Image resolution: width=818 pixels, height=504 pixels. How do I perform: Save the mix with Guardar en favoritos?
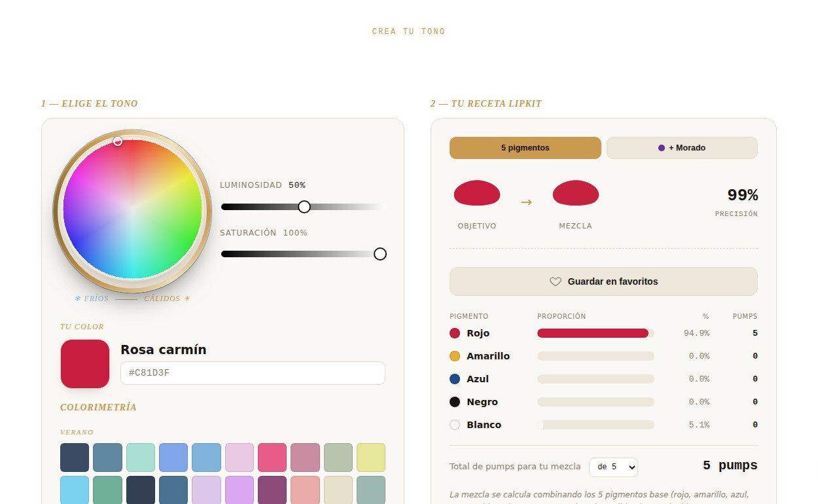(x=603, y=281)
